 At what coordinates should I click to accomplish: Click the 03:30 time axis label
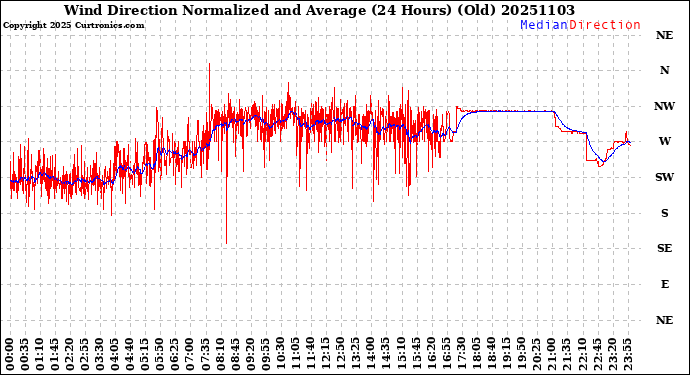point(99,355)
